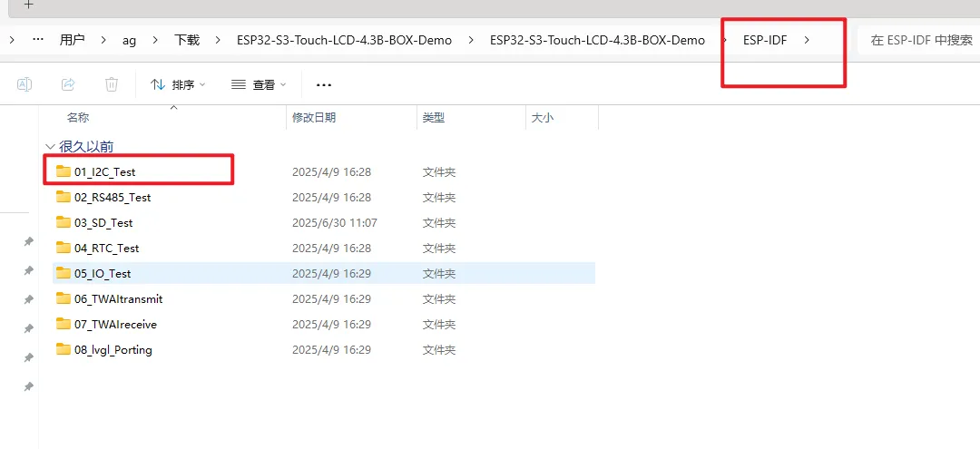Sort by the 修改日期 column header
This screenshot has width=980, height=449.
pos(314,118)
